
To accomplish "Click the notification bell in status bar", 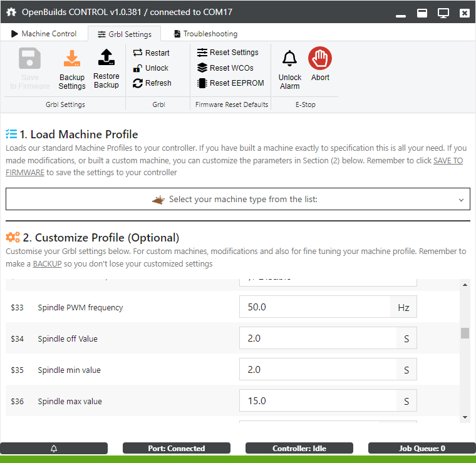I will point(54,449).
